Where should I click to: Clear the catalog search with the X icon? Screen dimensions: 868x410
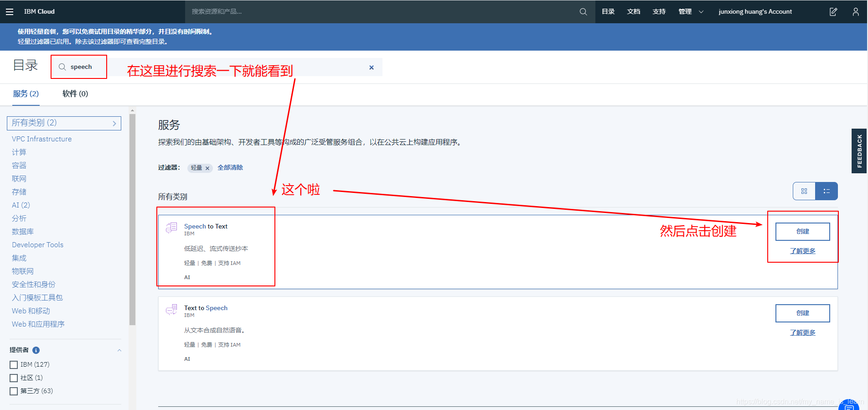372,67
